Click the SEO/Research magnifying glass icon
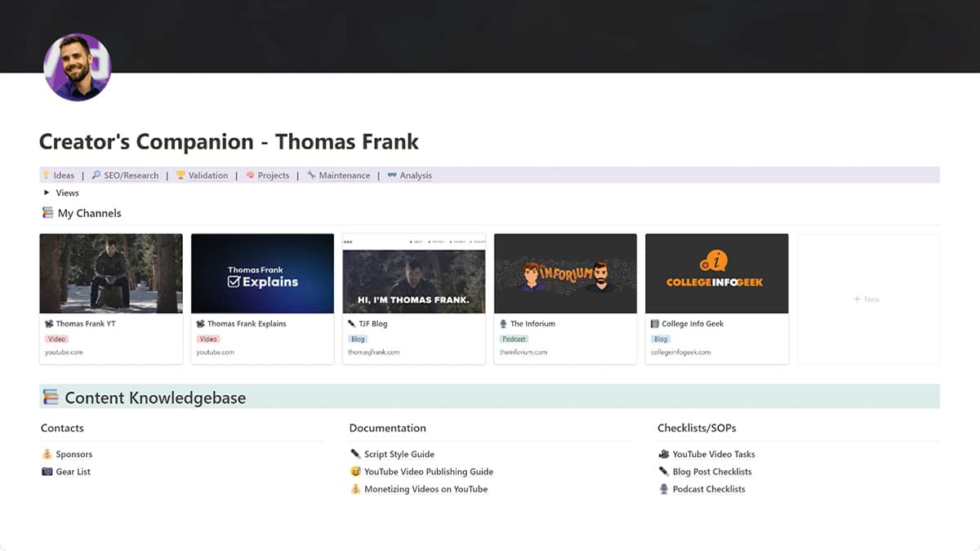 tap(96, 175)
